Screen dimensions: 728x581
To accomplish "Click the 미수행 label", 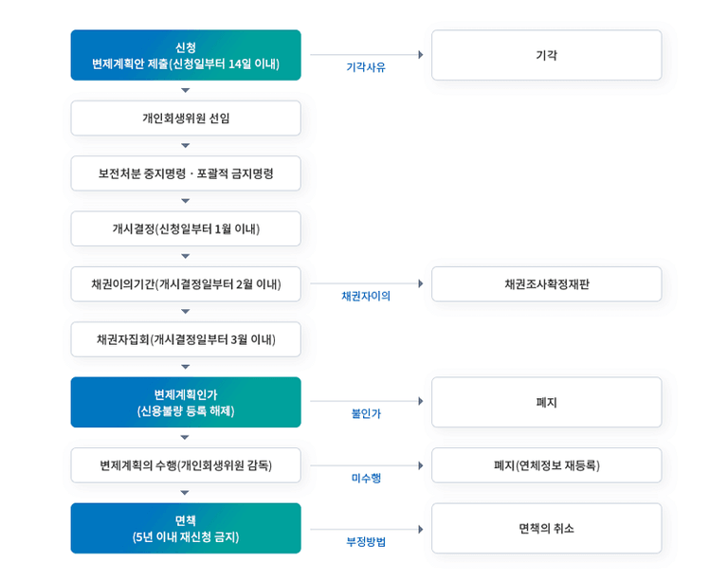I will [x=366, y=478].
